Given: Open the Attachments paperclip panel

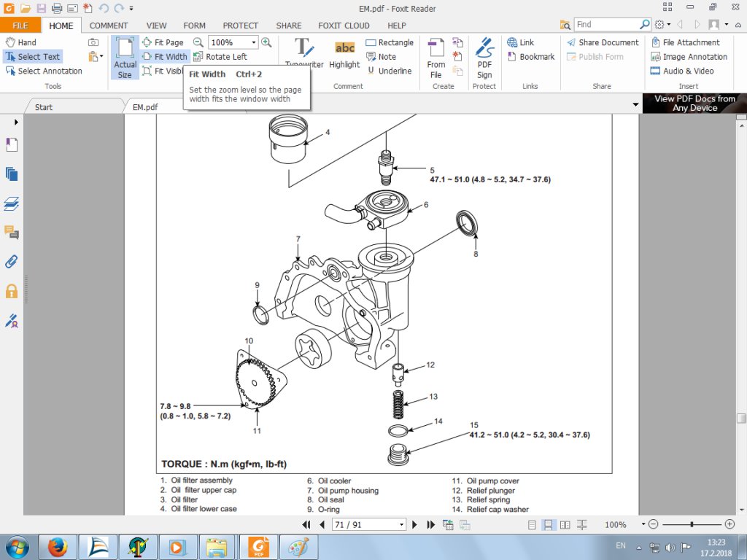Looking at the screenshot, I should click(x=12, y=262).
